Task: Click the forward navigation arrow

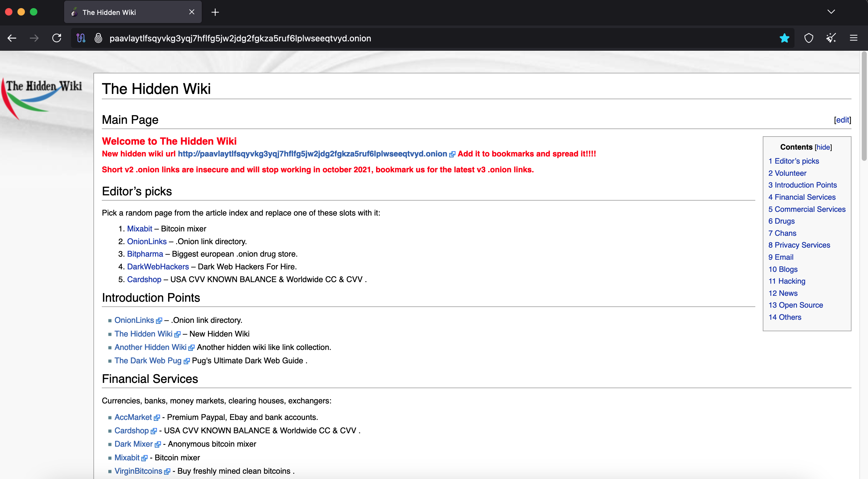Action: coord(34,38)
